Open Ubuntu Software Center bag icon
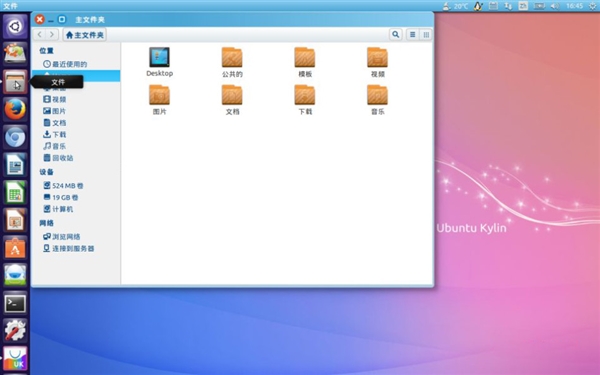The image size is (600, 375). [15, 248]
